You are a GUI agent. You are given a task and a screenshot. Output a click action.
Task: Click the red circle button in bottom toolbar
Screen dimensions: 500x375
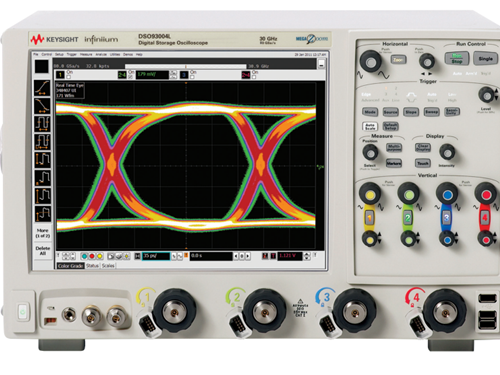tap(92, 256)
